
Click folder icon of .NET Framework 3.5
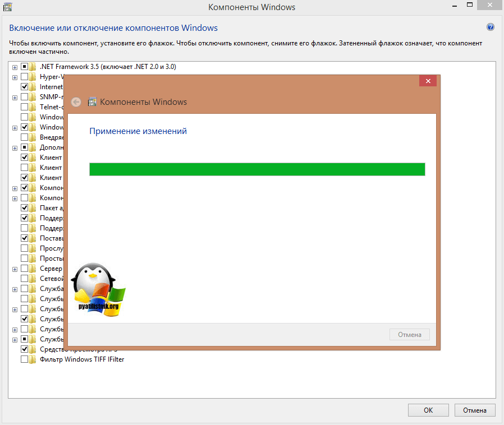pos(32,67)
